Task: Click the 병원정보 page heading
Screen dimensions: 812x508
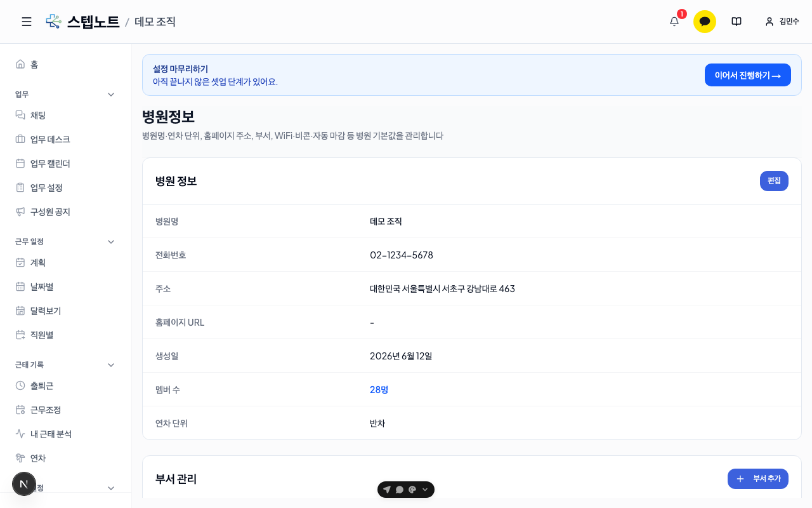Action: [x=168, y=116]
